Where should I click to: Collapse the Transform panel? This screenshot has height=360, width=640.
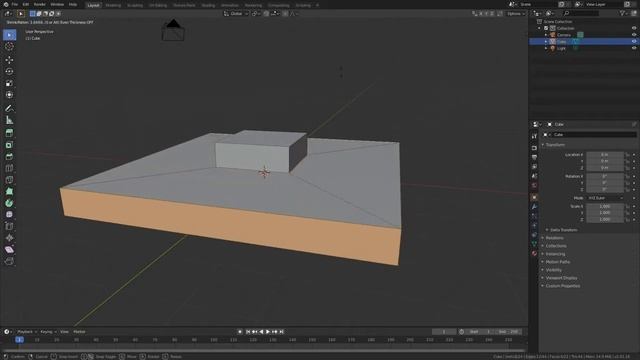(x=556, y=145)
